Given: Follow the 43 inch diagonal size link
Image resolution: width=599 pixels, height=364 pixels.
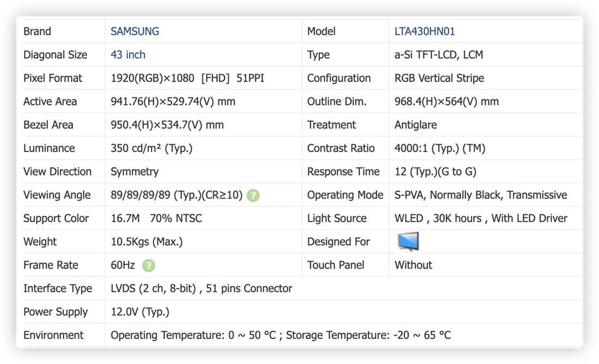Looking at the screenshot, I should pyautogui.click(x=128, y=54).
